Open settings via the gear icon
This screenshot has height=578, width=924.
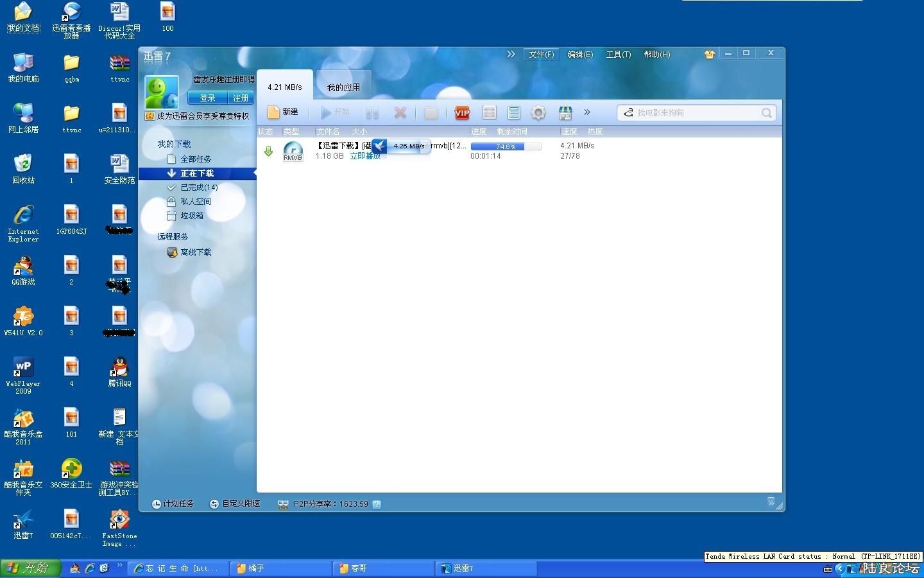pyautogui.click(x=538, y=113)
